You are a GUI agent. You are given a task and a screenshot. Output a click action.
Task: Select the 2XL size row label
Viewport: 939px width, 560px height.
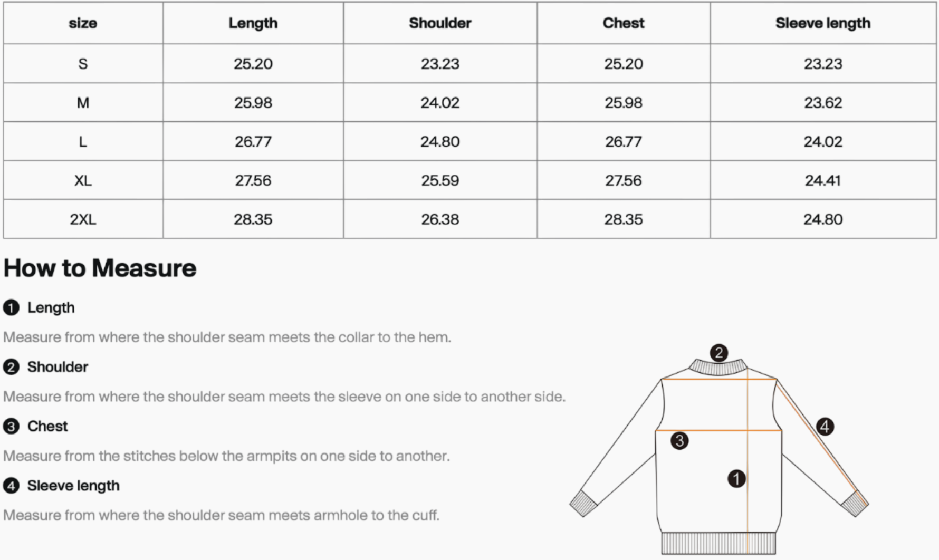(83, 219)
